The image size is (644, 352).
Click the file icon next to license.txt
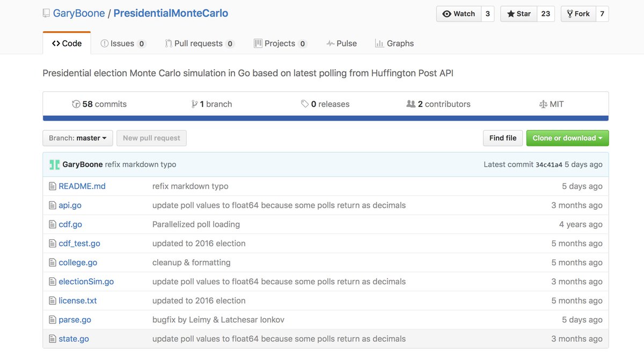tap(53, 300)
